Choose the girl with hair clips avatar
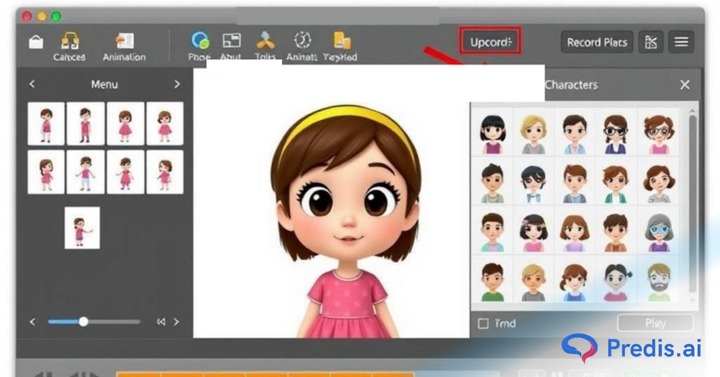720x377 pixels. coord(533,232)
